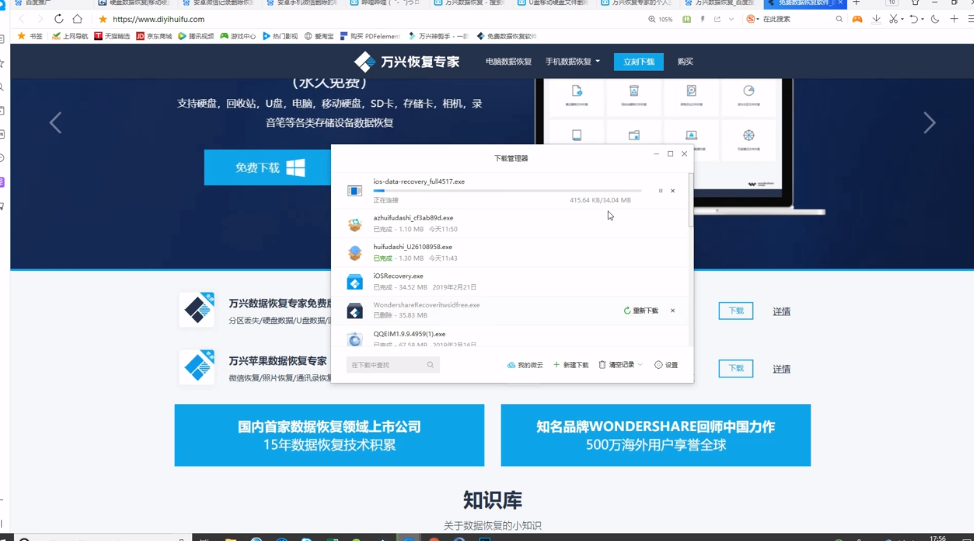Screen dimensions: 974x541
Task: Click the favorite star in the address bar
Action: (103, 19)
